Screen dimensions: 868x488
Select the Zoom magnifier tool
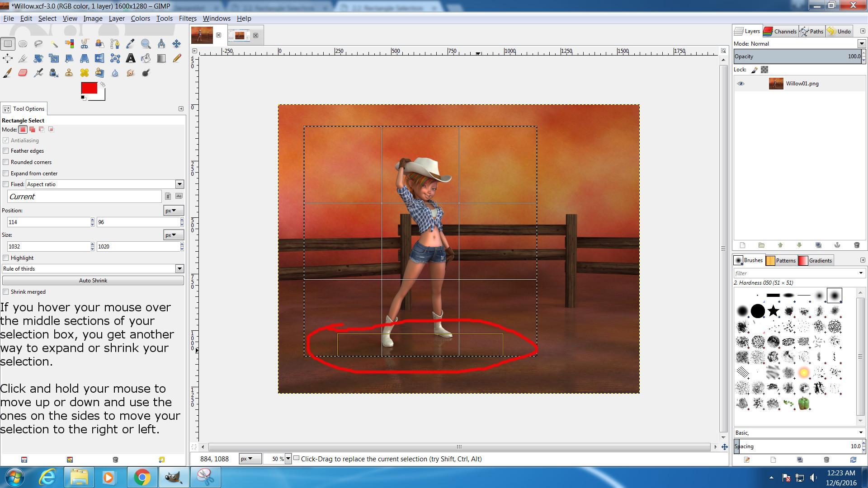click(146, 44)
